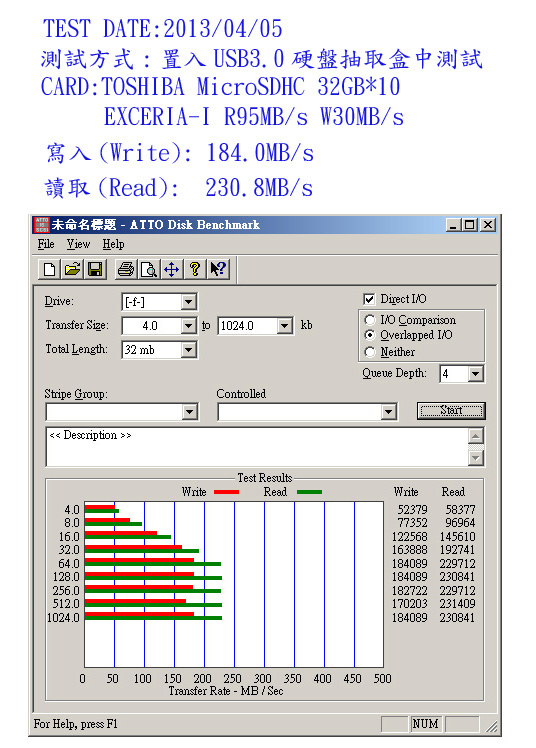Click the read value 231409
This screenshot has width=536, height=748.
tap(457, 604)
